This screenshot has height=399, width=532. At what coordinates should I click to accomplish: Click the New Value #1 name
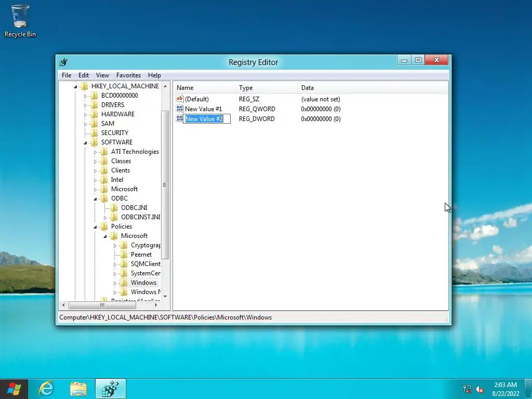click(203, 109)
